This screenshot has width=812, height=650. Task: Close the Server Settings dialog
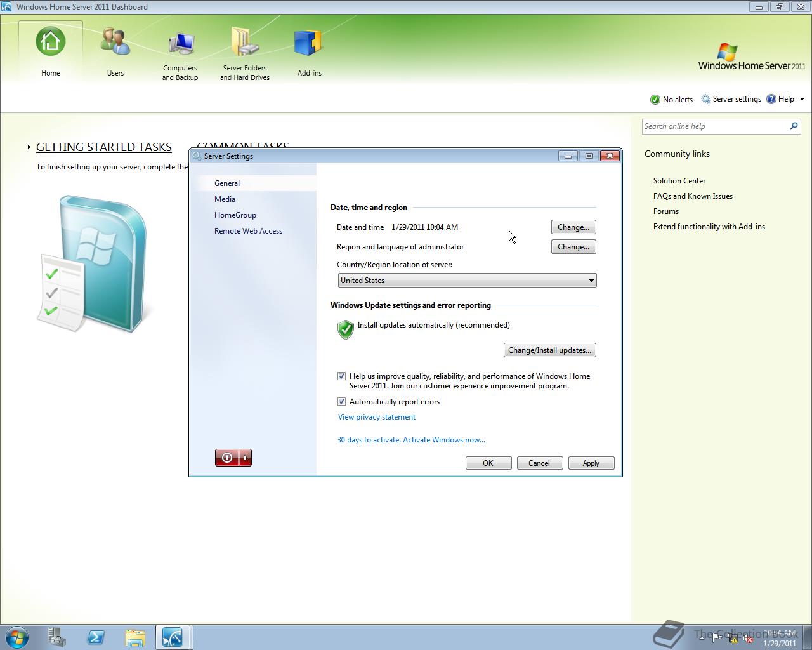(x=610, y=156)
